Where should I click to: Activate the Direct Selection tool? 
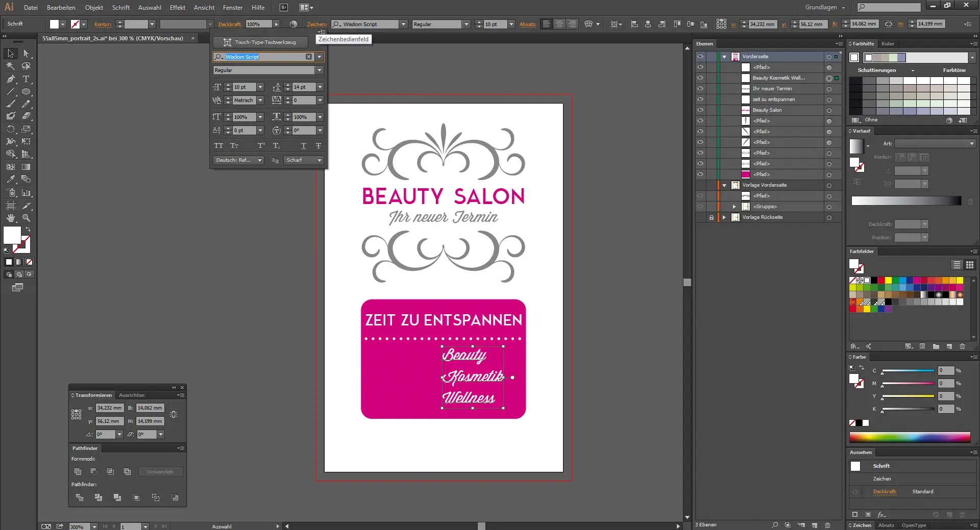(x=26, y=54)
